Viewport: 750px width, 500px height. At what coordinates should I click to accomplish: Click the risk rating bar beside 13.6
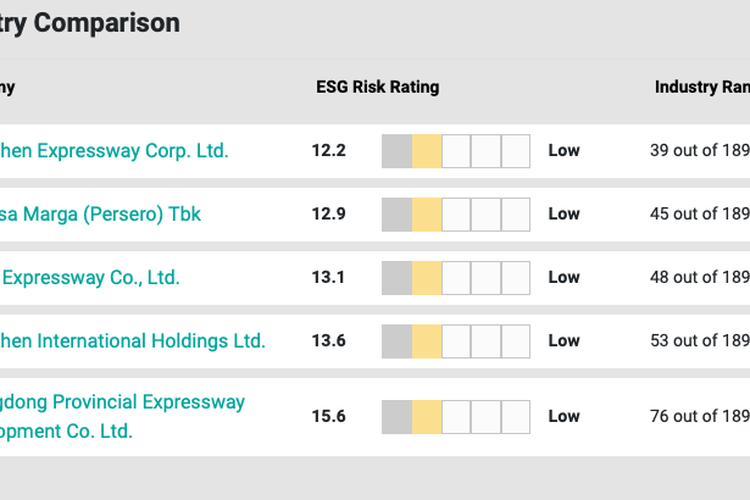pos(456,341)
